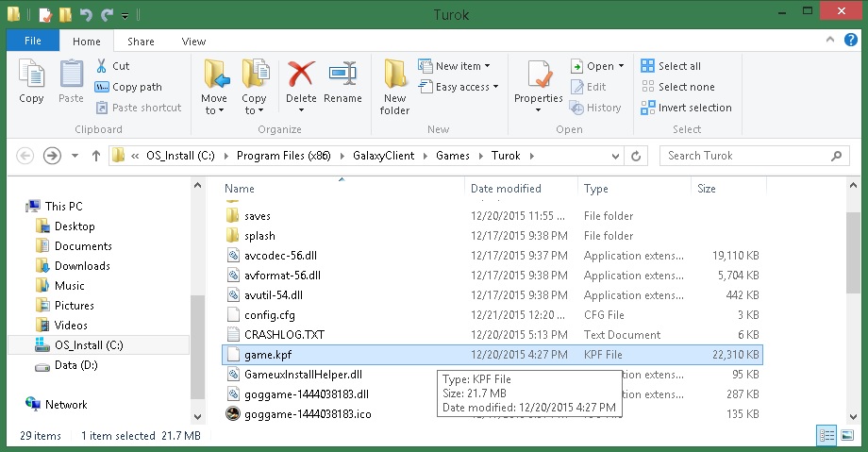Click Invert selection in Select group

[x=686, y=108]
